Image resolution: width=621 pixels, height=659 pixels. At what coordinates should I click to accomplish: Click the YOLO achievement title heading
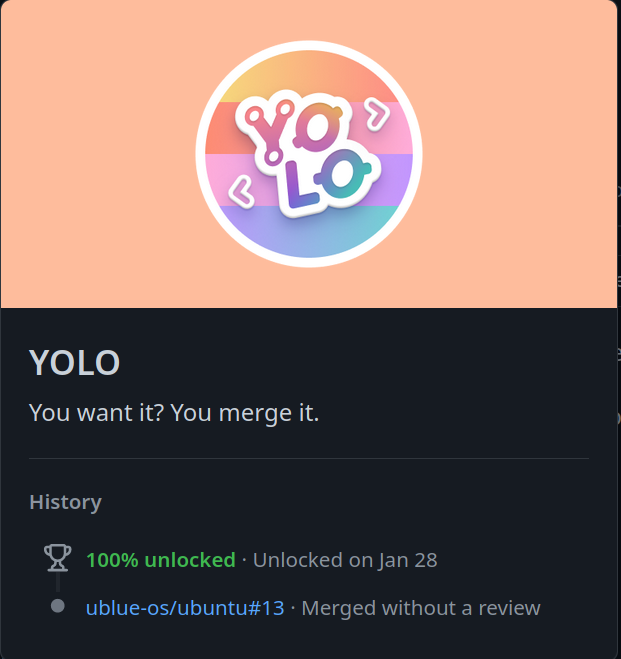click(75, 362)
